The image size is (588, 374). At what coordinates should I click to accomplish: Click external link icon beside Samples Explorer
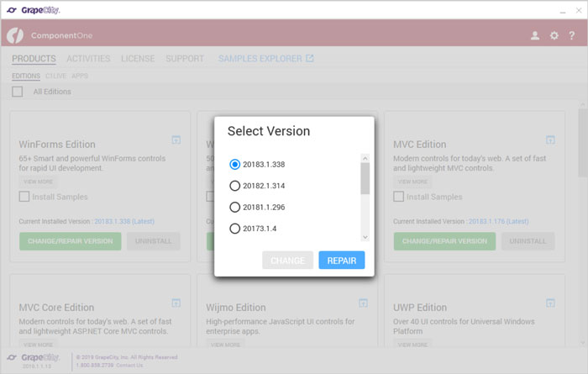tap(309, 58)
